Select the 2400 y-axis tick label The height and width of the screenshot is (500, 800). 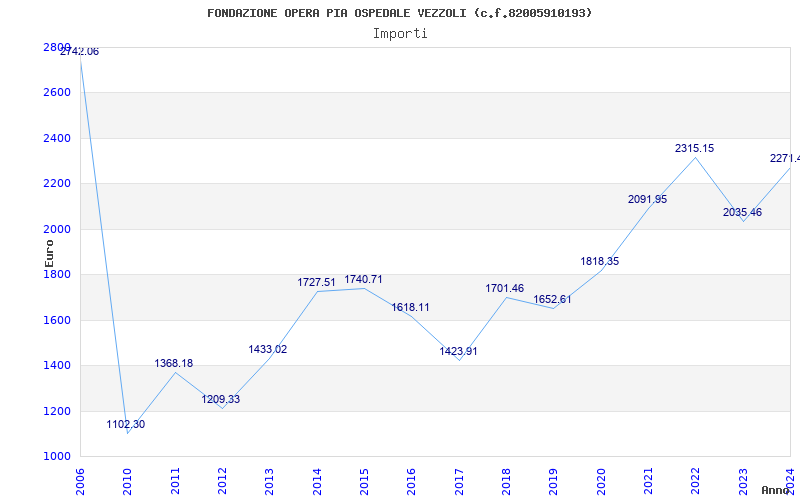(x=57, y=138)
